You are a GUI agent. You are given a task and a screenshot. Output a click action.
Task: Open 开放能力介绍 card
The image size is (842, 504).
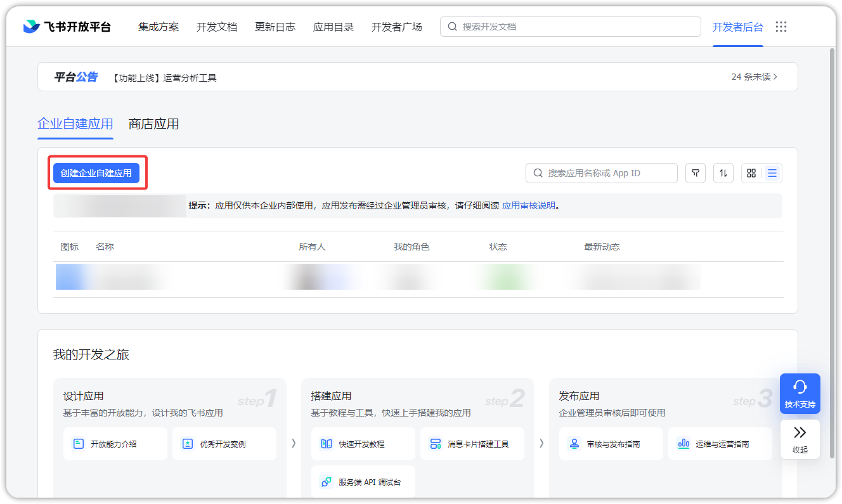115,444
